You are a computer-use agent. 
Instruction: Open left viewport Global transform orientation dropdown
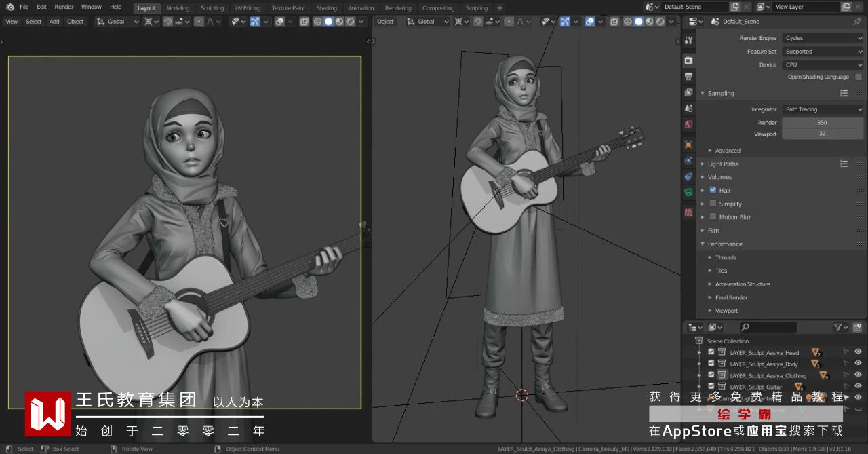[x=117, y=22]
